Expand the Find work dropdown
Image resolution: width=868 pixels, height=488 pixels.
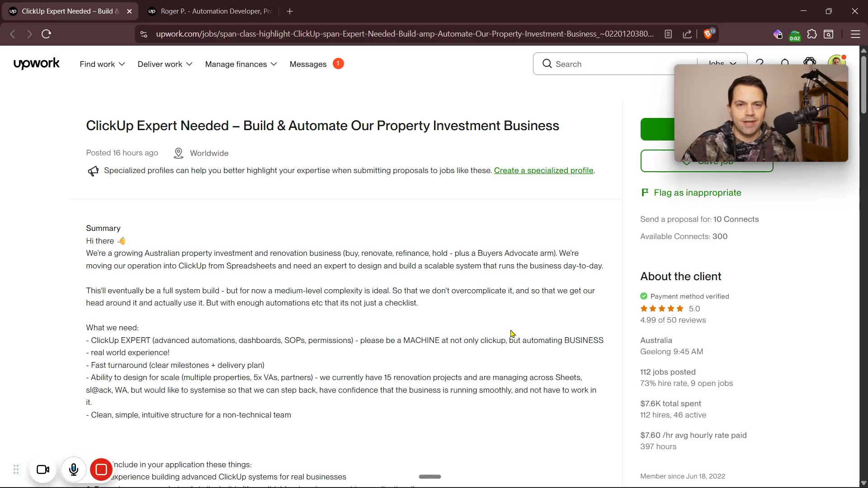tap(102, 64)
